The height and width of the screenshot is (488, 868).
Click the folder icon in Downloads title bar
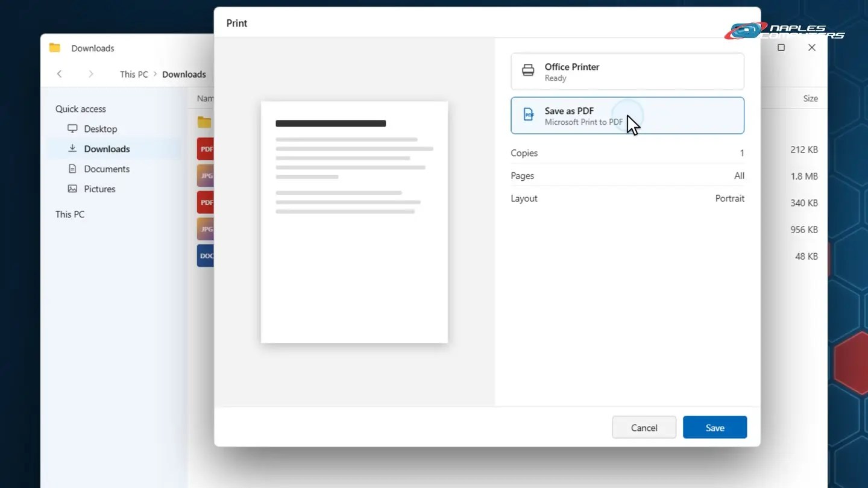[x=55, y=48]
